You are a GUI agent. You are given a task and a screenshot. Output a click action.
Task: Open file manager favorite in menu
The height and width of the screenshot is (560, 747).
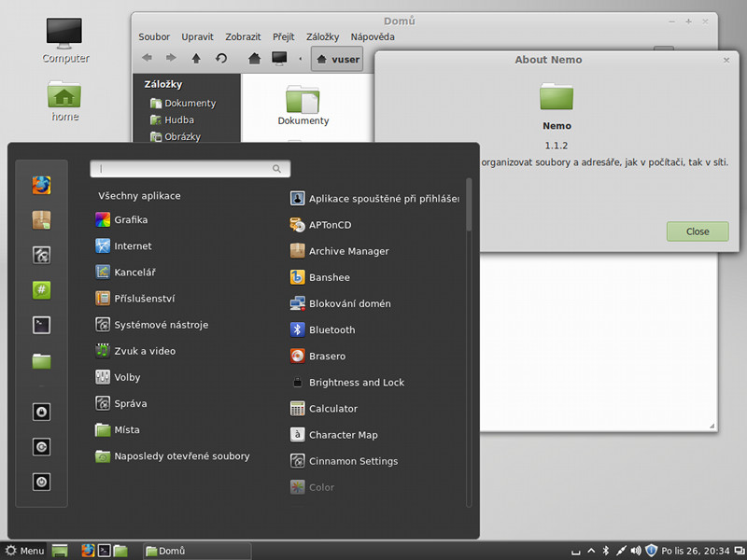point(41,361)
